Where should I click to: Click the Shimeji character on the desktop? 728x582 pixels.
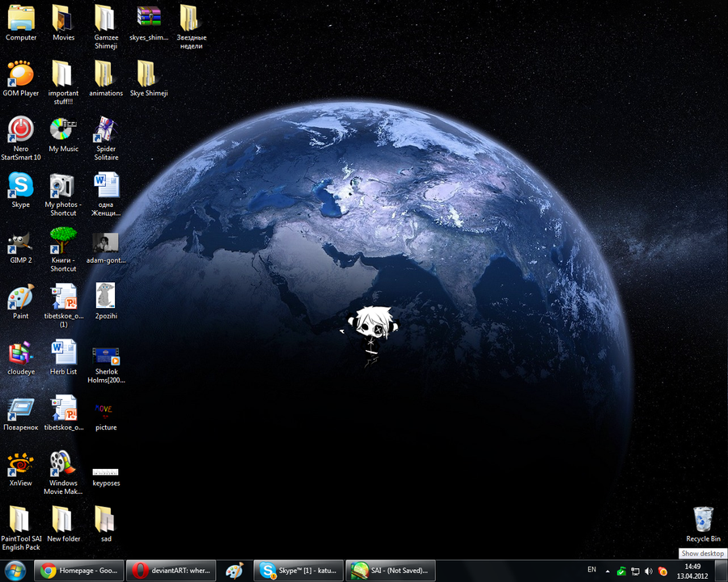pyautogui.click(x=371, y=335)
